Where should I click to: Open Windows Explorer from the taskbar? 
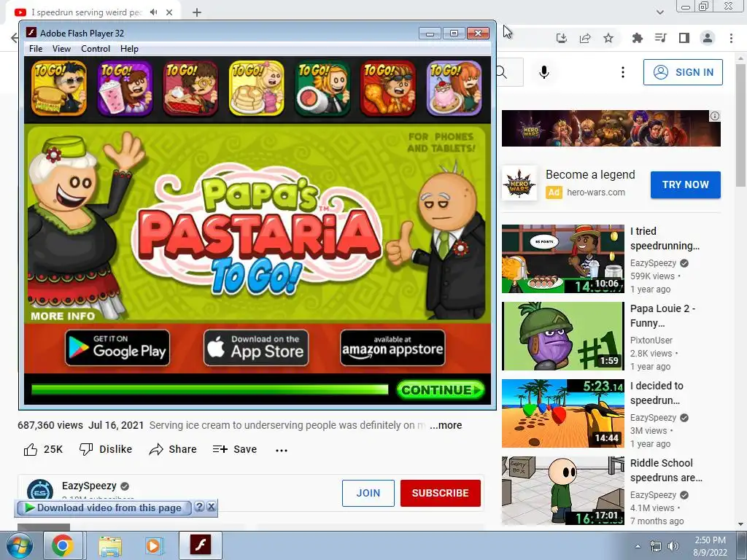110,545
